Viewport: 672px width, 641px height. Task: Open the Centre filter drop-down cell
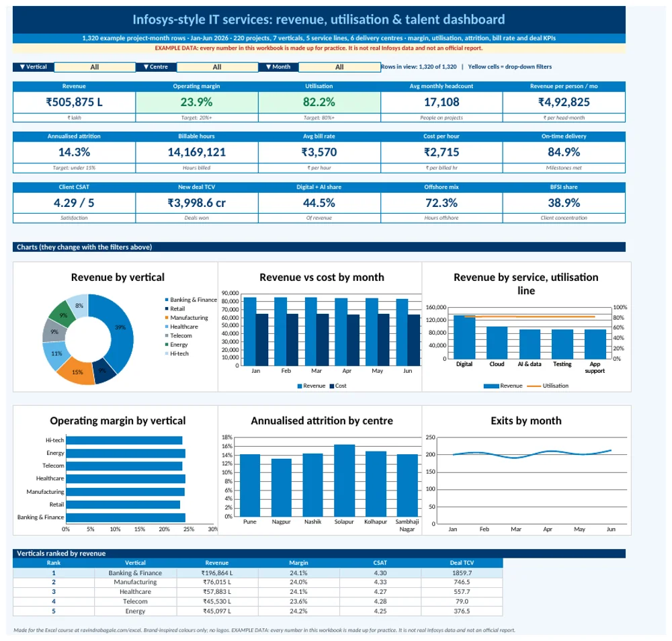(x=217, y=67)
